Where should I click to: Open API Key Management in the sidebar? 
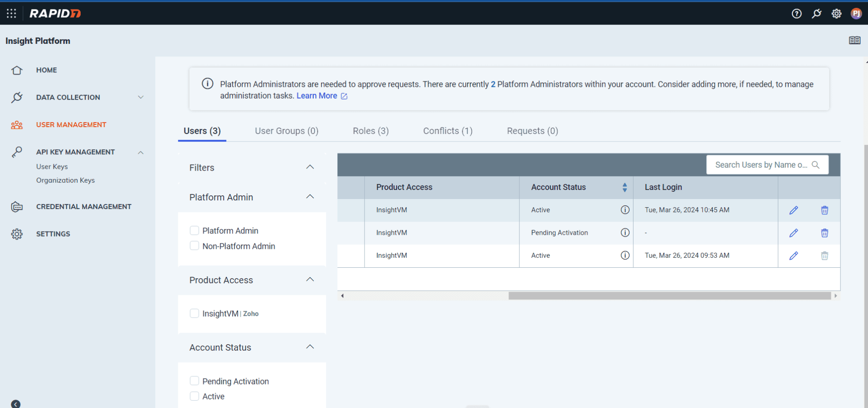[x=76, y=152]
